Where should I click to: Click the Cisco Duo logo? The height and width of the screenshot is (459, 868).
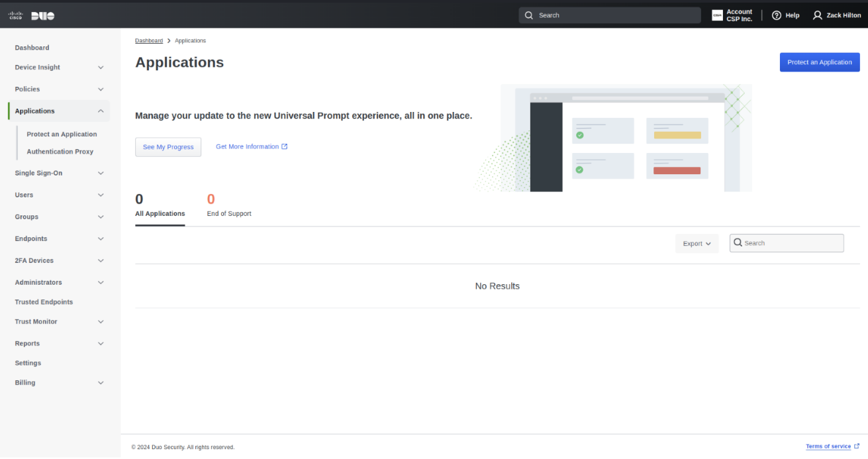tap(30, 15)
